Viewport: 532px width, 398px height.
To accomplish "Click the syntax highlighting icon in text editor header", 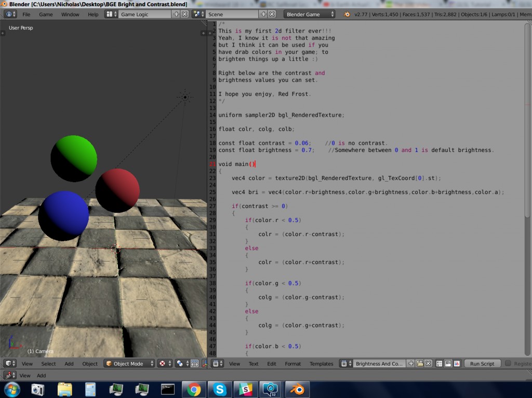I will [457, 364].
